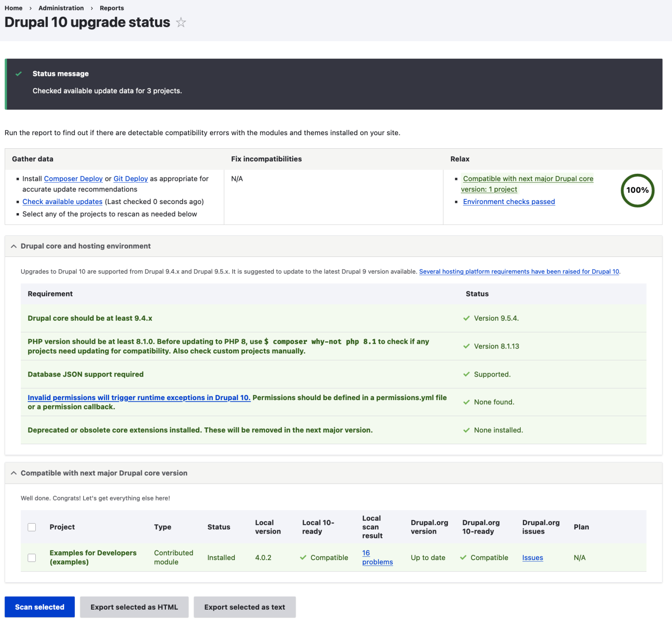Click the checkmark beside Environment checks passed

point(457,202)
